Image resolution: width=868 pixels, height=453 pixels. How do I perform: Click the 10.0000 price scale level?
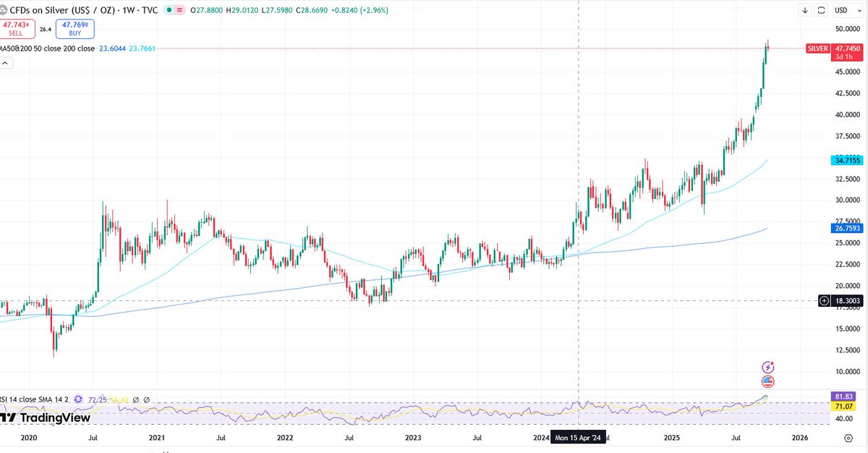[847, 371]
